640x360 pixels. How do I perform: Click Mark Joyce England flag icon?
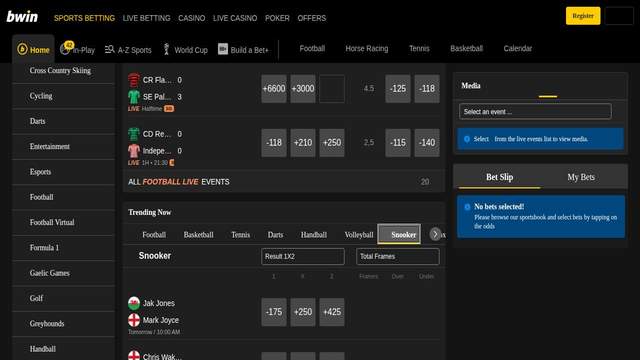coord(133,320)
